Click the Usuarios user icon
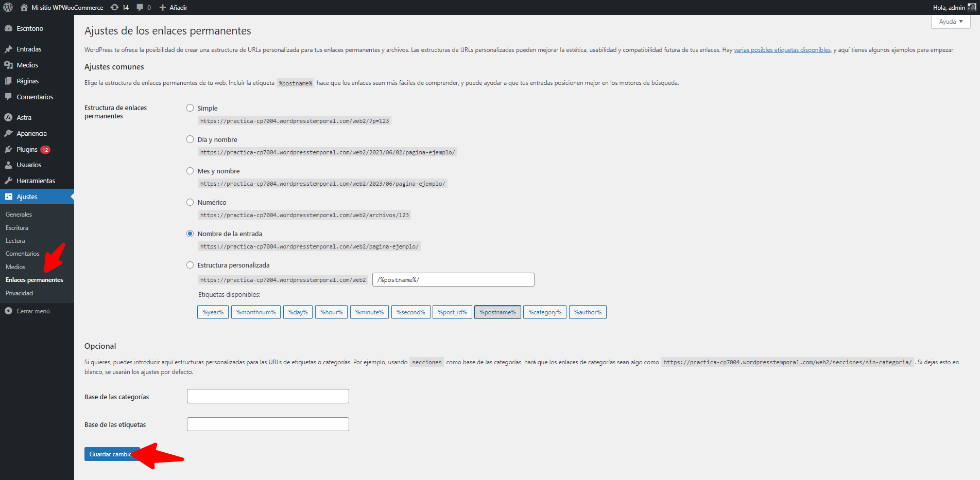Viewport: 980px width, 480px height. coord(8,165)
